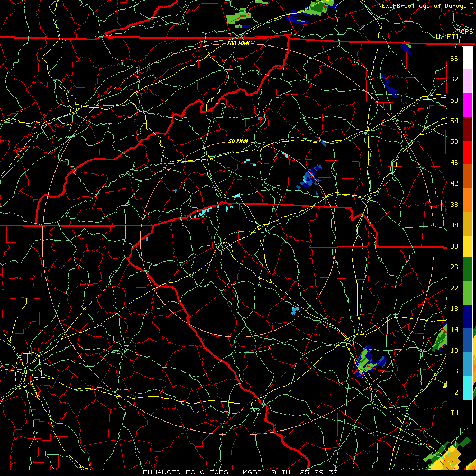Click legend value 42
Screen dimensions: 476x476
[x=454, y=184]
